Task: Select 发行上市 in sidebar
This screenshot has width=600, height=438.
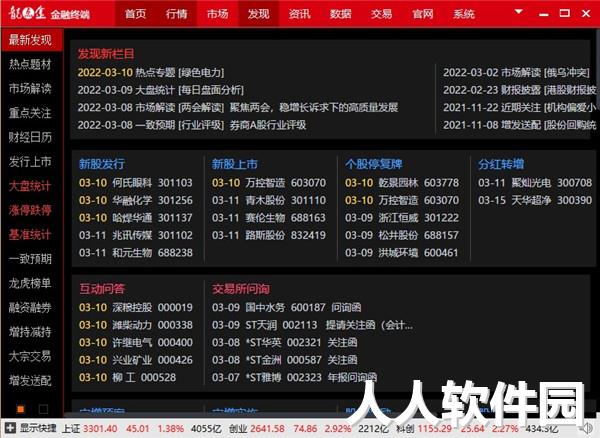Action: point(30,161)
